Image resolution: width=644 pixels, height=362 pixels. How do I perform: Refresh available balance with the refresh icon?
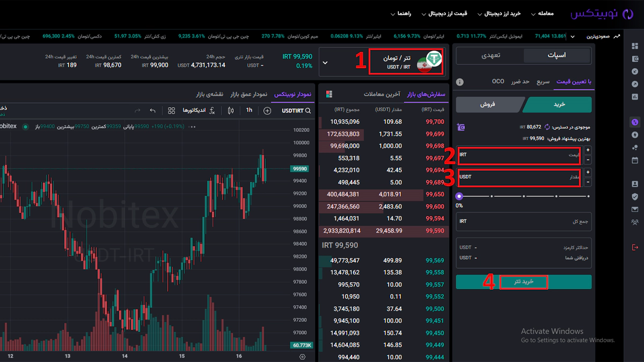tap(547, 127)
